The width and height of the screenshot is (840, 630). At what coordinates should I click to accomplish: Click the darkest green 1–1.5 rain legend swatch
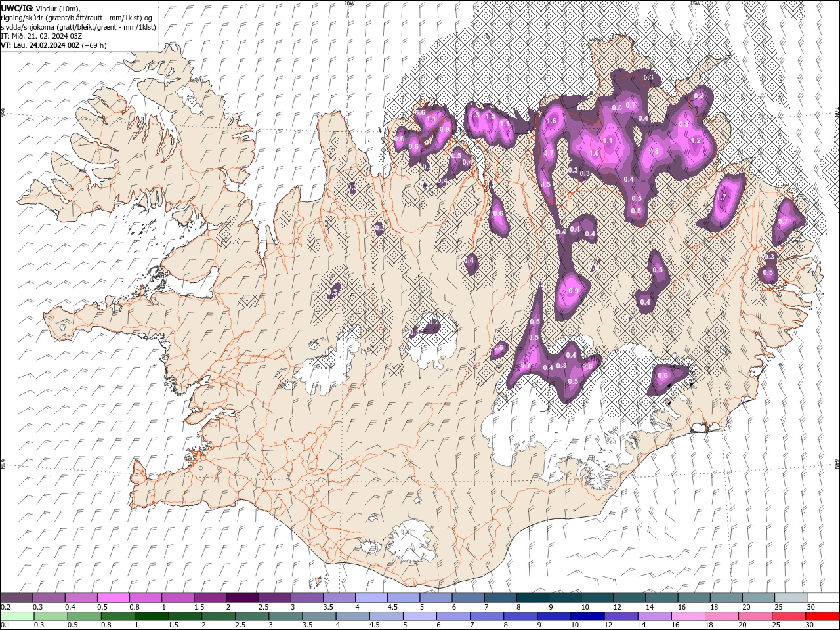click(x=151, y=616)
